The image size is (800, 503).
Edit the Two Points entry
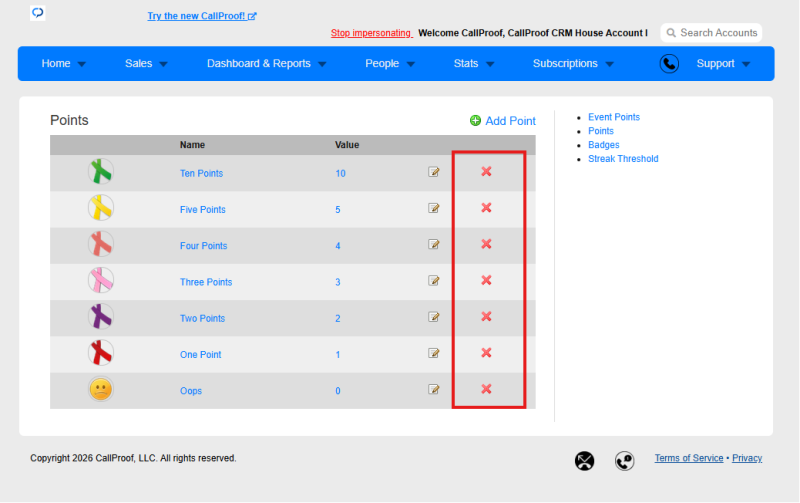pyautogui.click(x=434, y=317)
